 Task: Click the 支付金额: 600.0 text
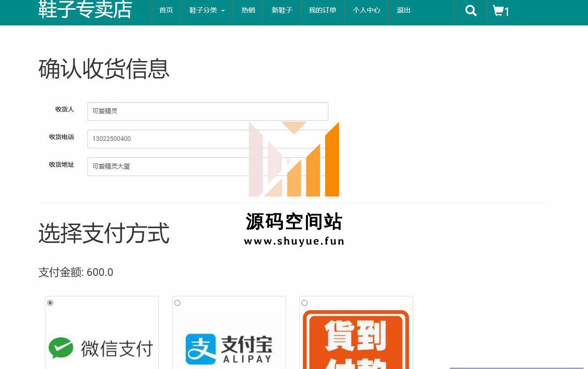[x=76, y=272]
